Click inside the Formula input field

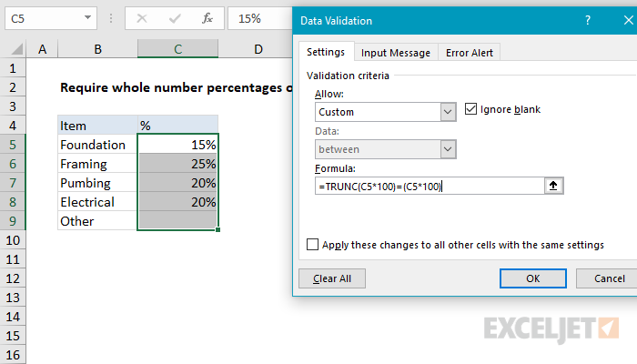[430, 186]
